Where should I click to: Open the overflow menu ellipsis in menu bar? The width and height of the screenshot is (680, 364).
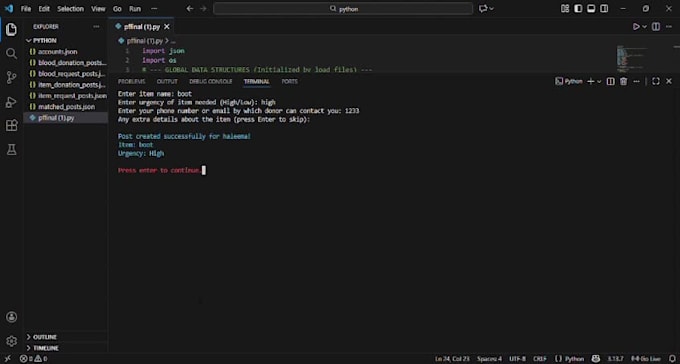pyautogui.click(x=154, y=9)
